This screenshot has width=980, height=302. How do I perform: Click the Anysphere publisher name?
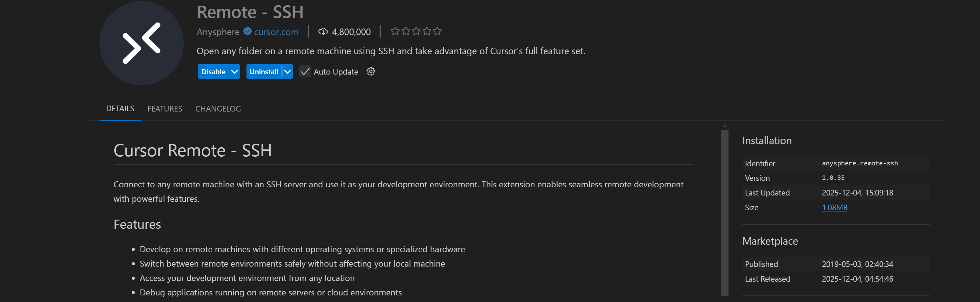tap(218, 32)
